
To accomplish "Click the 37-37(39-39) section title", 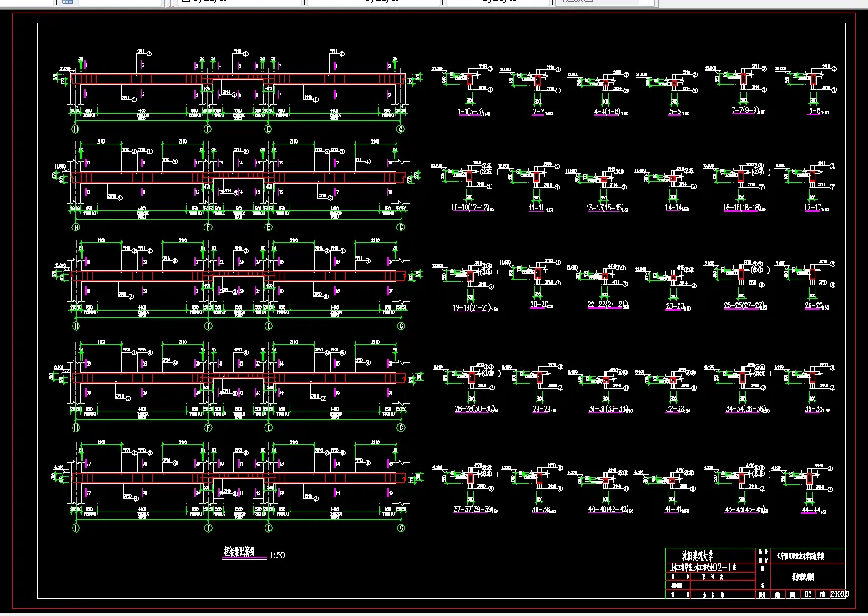I will coord(472,508).
